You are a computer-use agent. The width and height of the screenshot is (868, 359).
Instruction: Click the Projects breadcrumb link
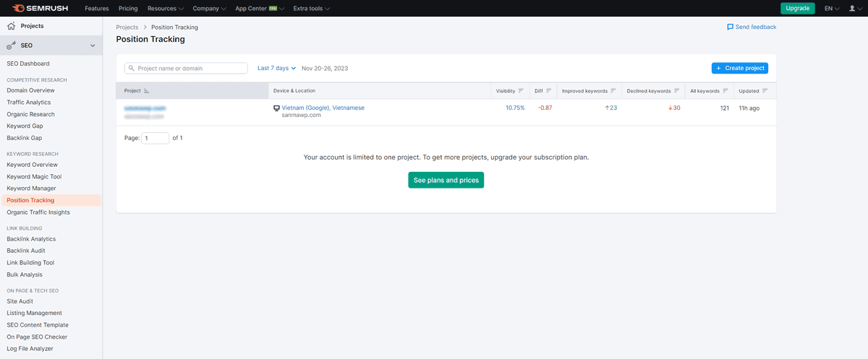(x=127, y=27)
